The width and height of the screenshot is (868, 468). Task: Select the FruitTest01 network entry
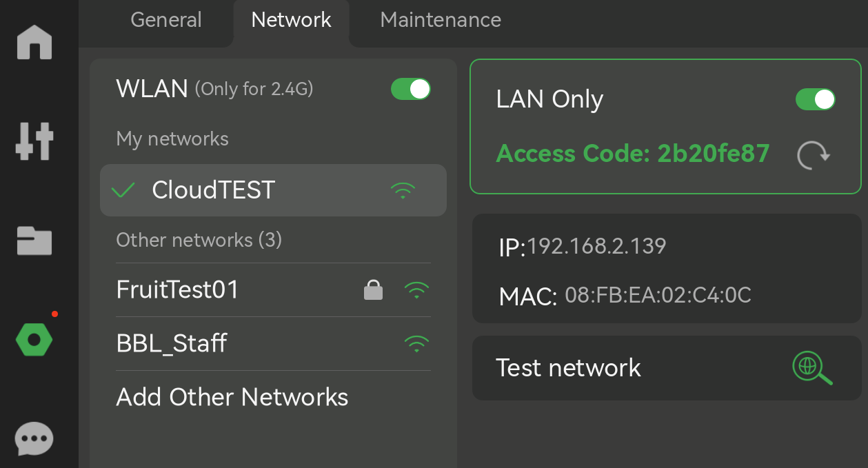point(176,290)
